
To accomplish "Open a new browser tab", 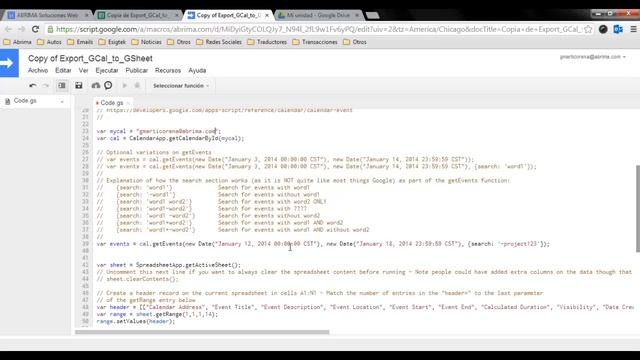I will click(372, 16).
